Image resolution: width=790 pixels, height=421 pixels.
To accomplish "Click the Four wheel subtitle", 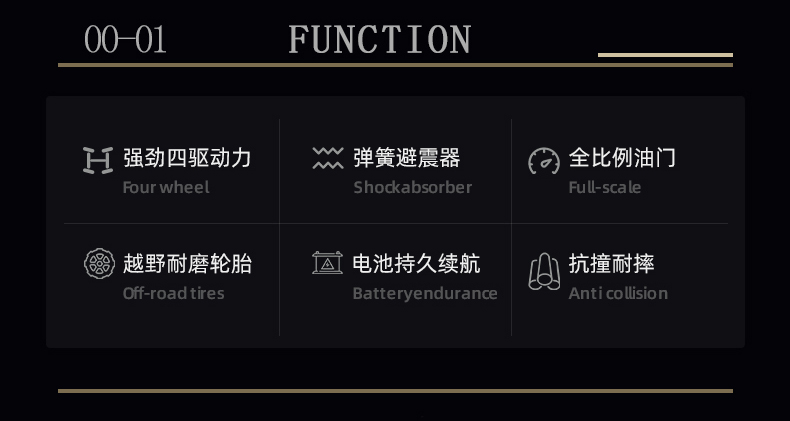I will coord(166,187).
